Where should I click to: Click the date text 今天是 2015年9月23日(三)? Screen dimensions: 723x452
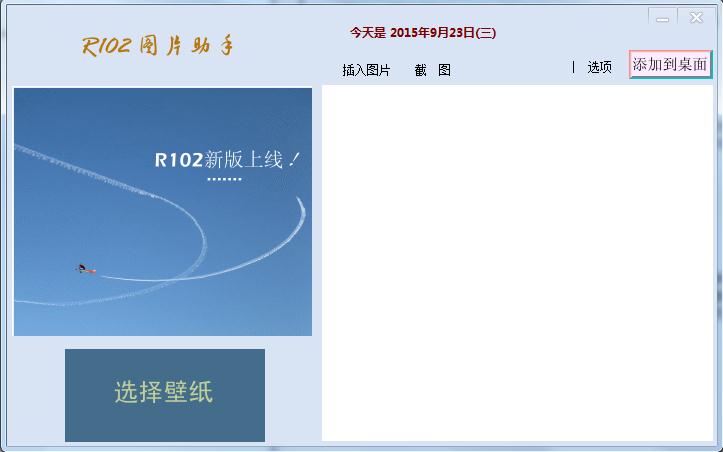[422, 33]
